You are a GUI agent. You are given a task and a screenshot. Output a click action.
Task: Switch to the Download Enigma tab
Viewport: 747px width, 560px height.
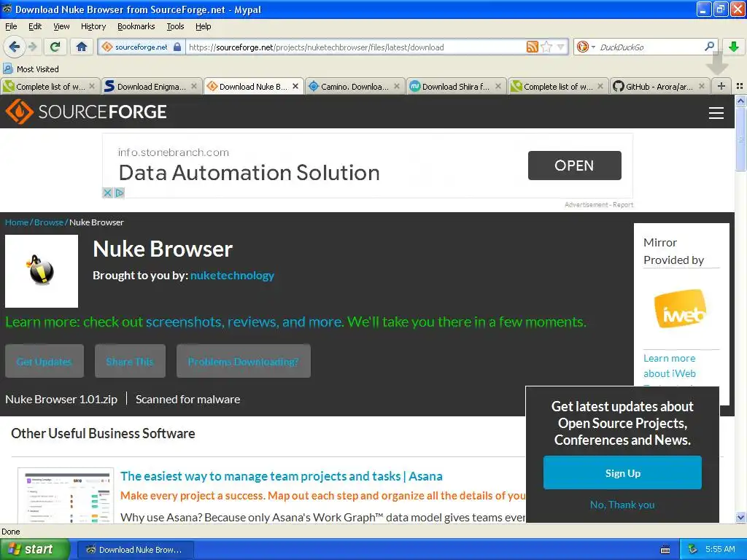pyautogui.click(x=151, y=86)
